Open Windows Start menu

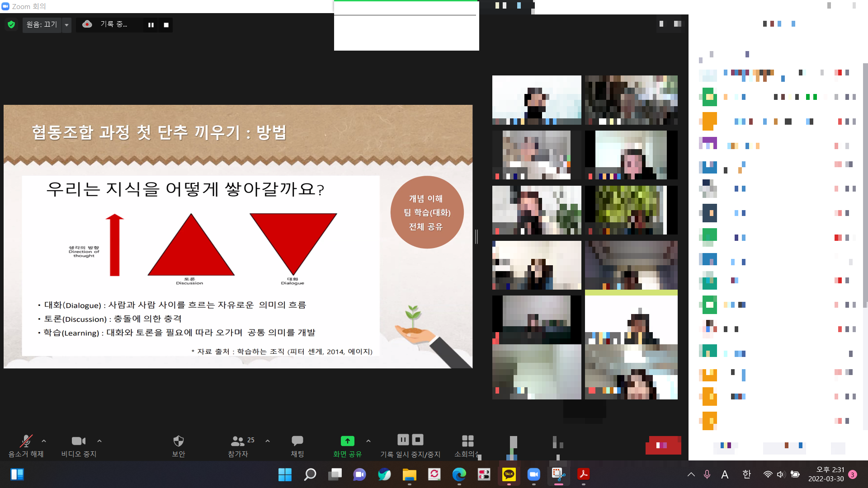(x=285, y=474)
